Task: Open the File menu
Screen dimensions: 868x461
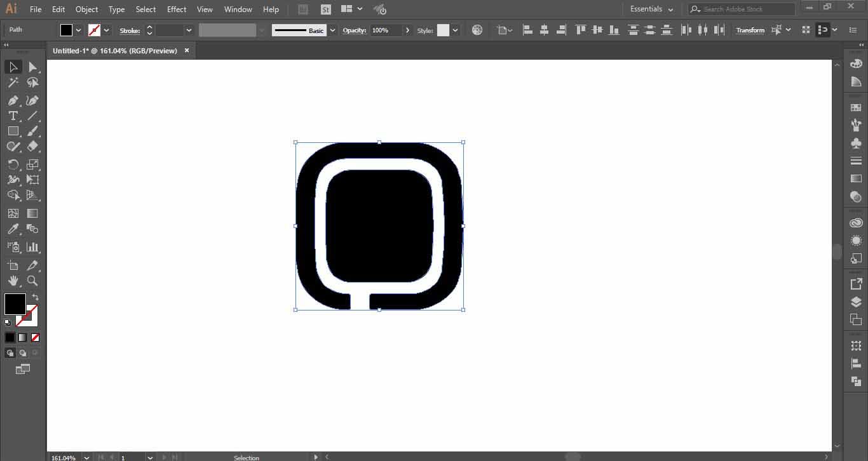Action: tap(36, 10)
